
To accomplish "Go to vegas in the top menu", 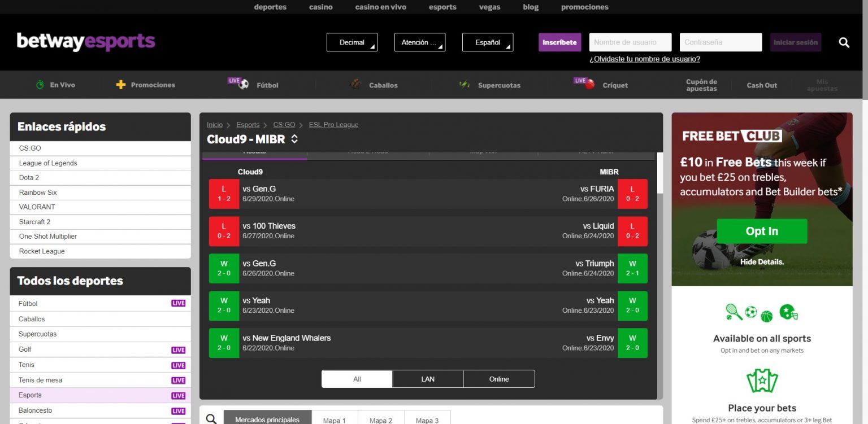I will (489, 7).
